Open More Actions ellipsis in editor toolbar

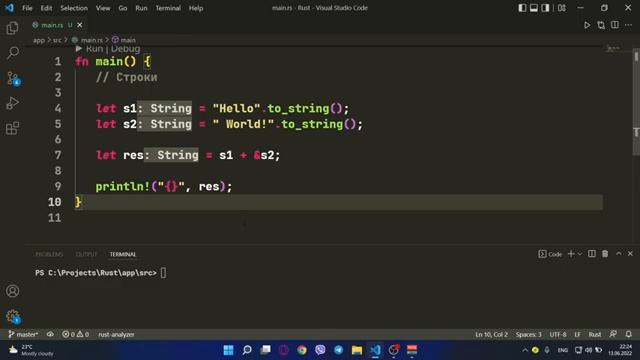(x=628, y=25)
